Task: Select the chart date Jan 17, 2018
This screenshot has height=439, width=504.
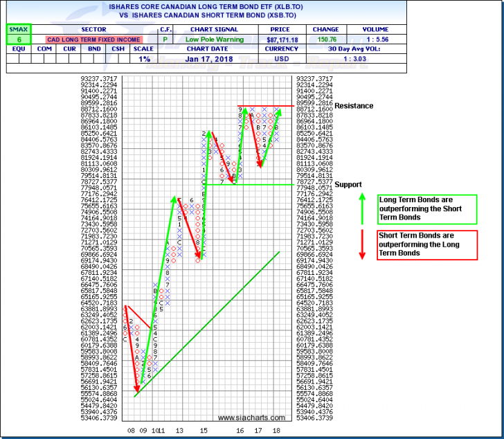Action: coord(209,59)
